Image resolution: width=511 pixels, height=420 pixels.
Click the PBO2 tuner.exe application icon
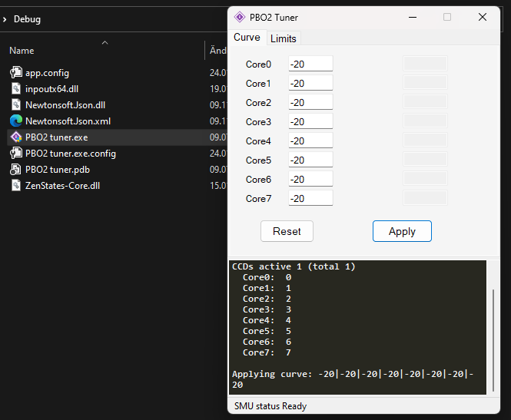pos(16,137)
